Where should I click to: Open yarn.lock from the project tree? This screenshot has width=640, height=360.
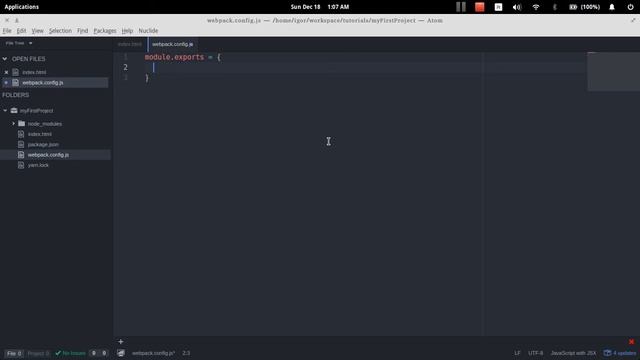pyautogui.click(x=38, y=165)
